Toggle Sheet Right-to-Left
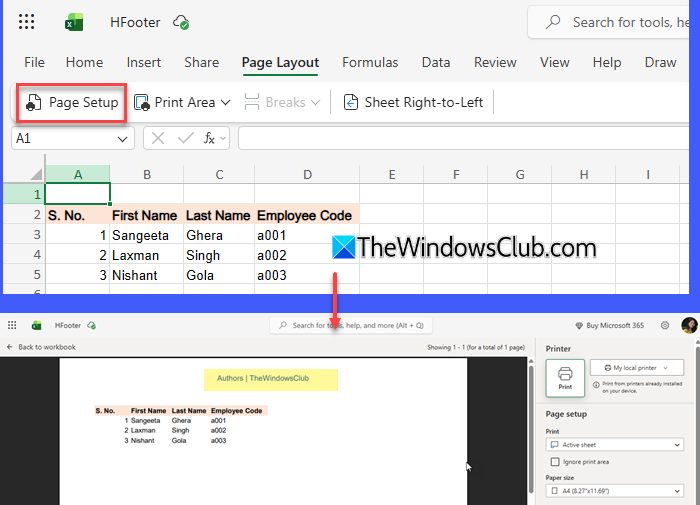 click(413, 103)
